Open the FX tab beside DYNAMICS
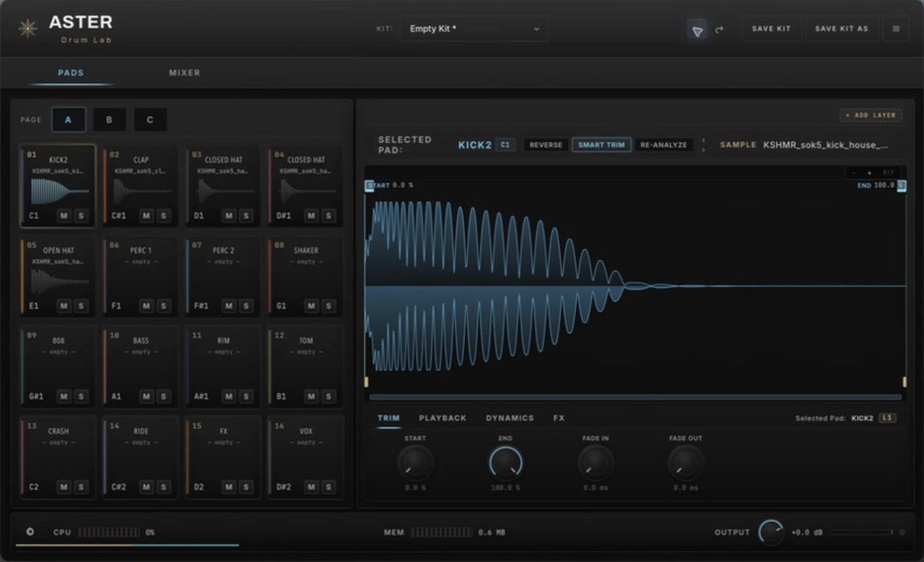The image size is (924, 562). pos(559,418)
